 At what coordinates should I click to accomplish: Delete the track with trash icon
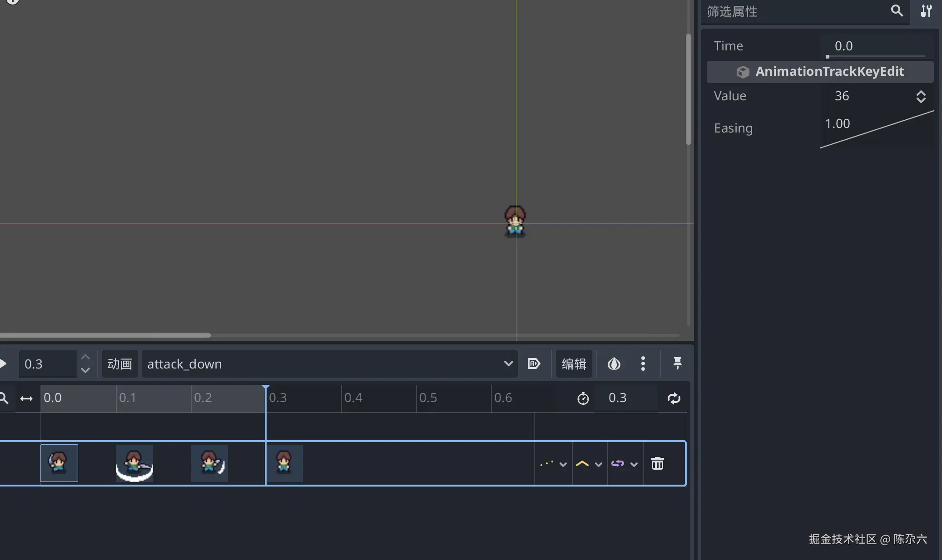[657, 463]
